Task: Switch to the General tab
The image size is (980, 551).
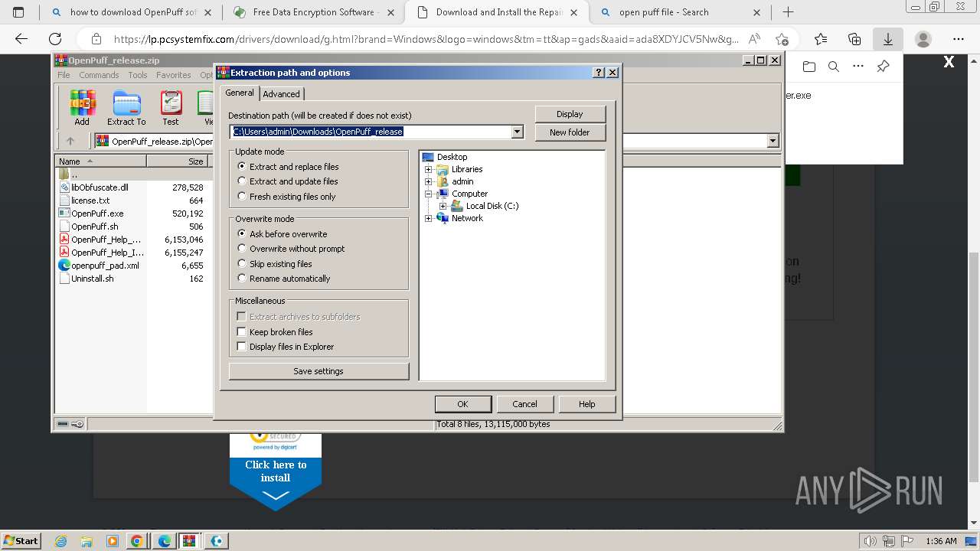Action: (240, 93)
